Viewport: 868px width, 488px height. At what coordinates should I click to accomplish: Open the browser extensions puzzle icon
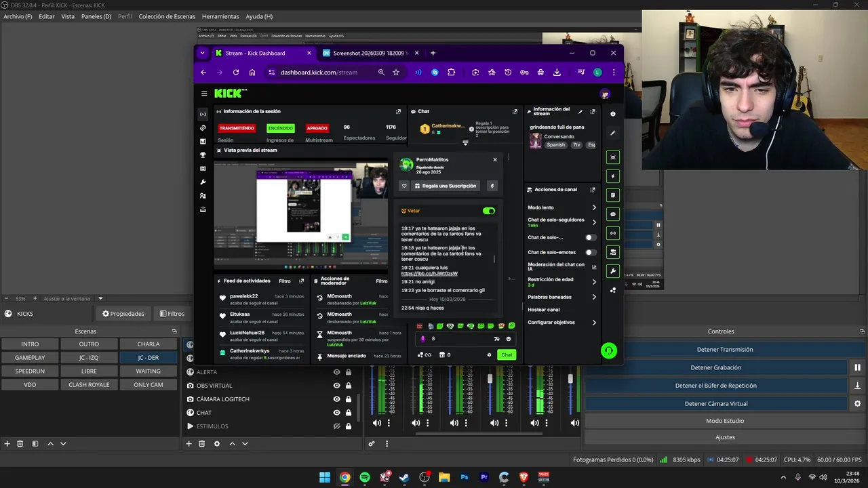point(452,73)
